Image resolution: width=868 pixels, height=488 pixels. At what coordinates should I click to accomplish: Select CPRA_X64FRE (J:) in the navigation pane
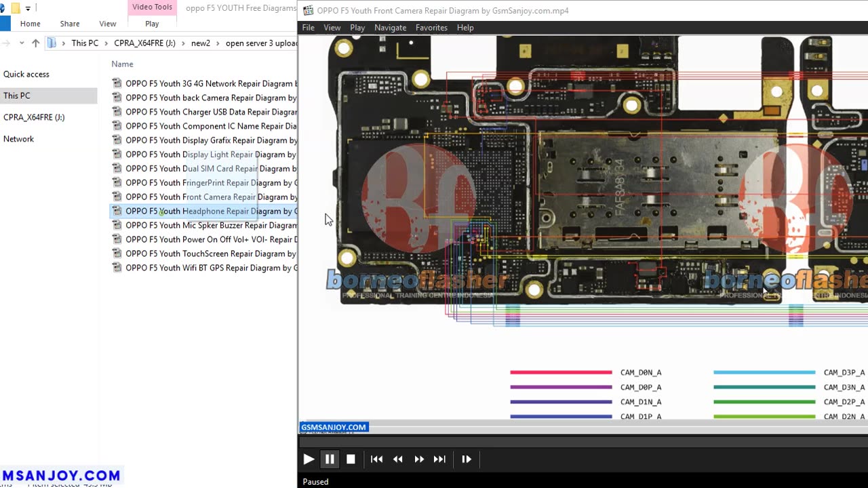(34, 117)
